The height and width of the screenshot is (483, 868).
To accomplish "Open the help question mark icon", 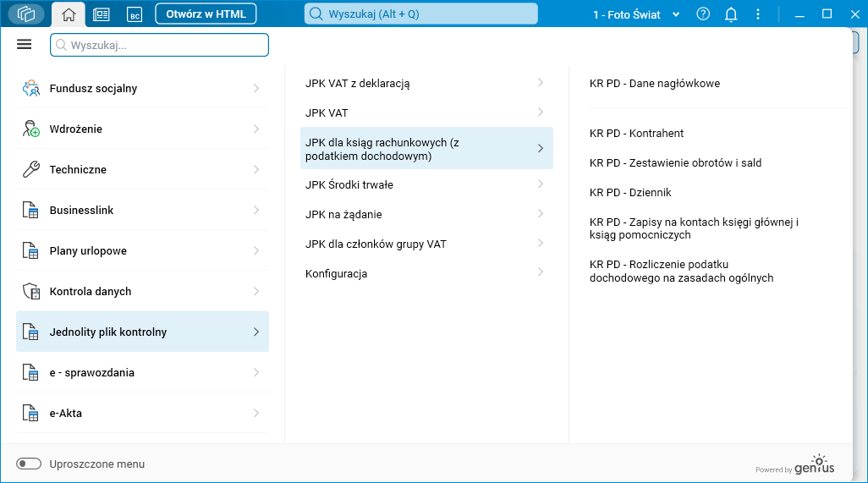I will [703, 14].
